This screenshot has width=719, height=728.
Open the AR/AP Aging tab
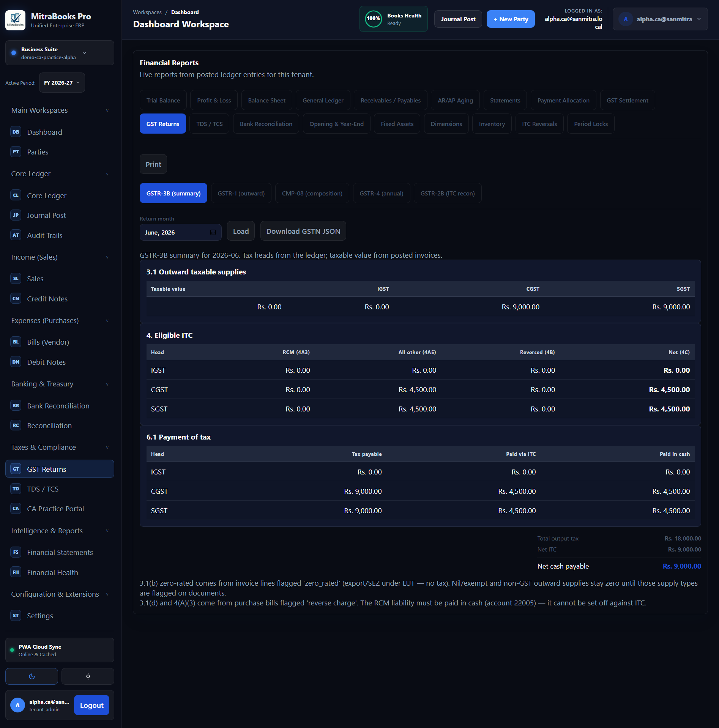455,100
